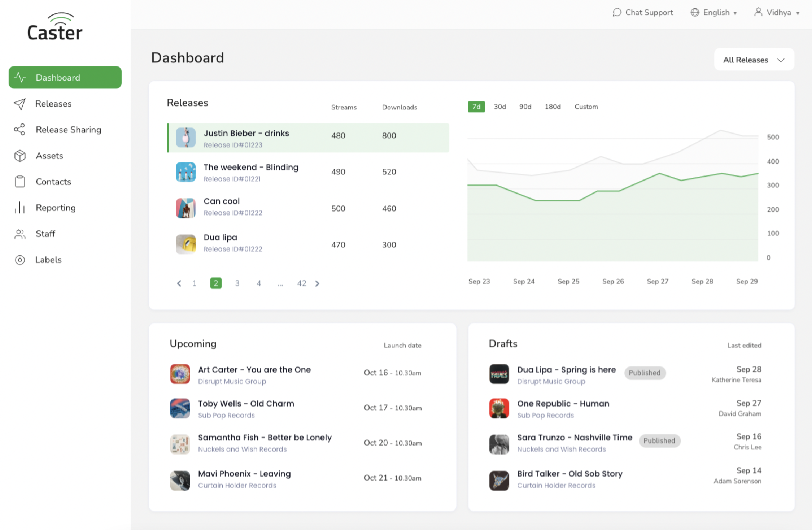Open Toby Wells - Old Charm title
The image size is (812, 530).
[x=246, y=404]
